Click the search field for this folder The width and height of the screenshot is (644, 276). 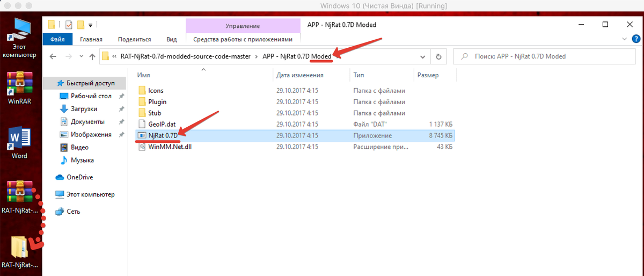[545, 56]
